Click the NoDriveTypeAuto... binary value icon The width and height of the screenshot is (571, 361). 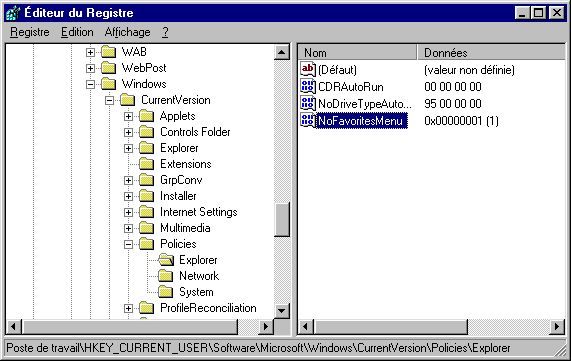pyautogui.click(x=308, y=103)
